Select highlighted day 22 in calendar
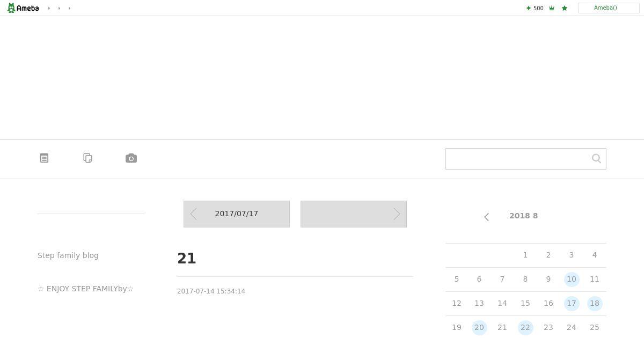Image resolution: width=644 pixels, height=338 pixels. 525,327
